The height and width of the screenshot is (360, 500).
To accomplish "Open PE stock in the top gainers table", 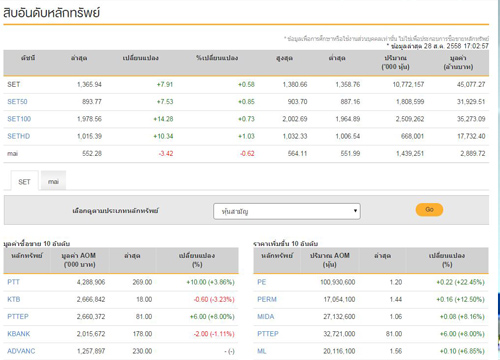I will point(262,282).
